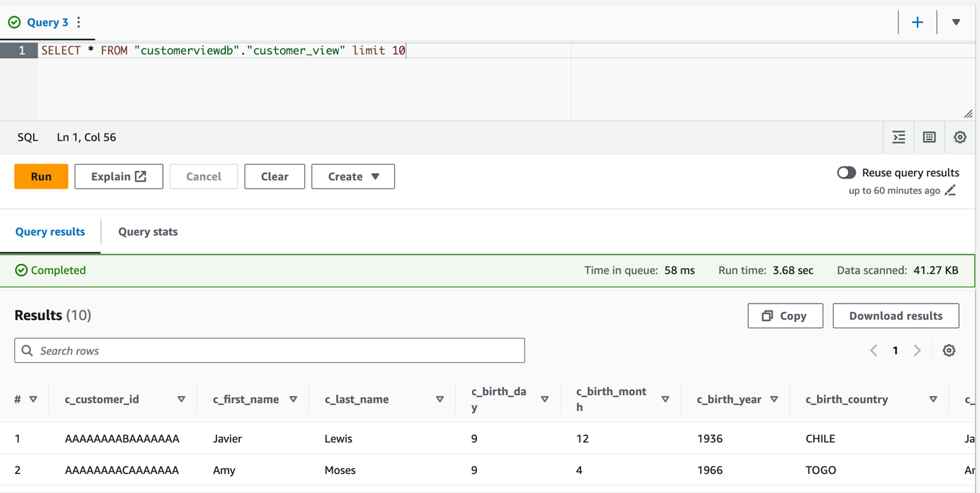Toggle Reuse query results switch
The image size is (980, 493).
(x=847, y=172)
